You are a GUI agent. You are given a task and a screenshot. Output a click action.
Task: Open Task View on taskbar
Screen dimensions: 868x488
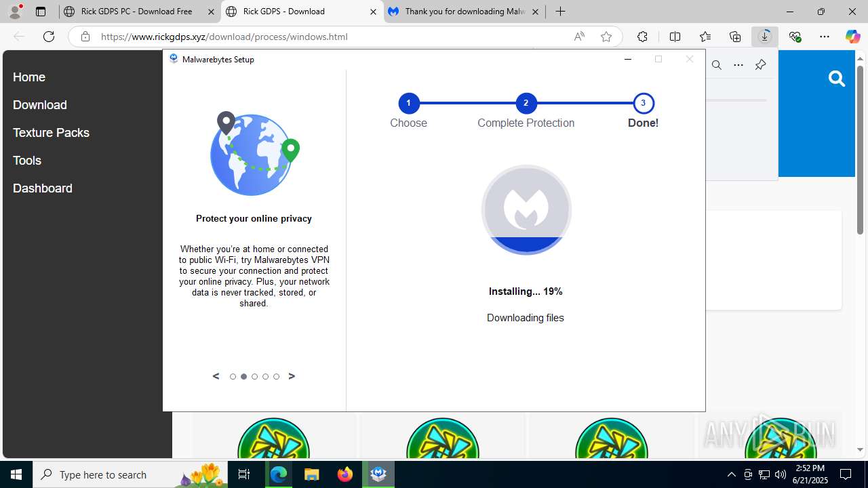point(245,474)
